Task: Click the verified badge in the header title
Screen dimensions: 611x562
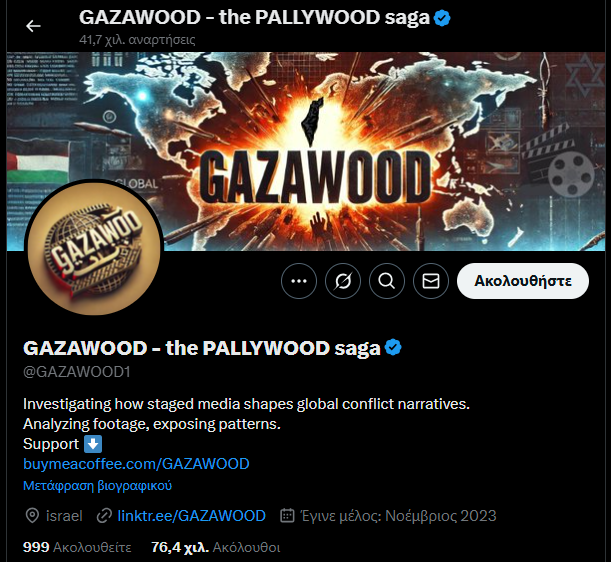Action: (x=442, y=18)
